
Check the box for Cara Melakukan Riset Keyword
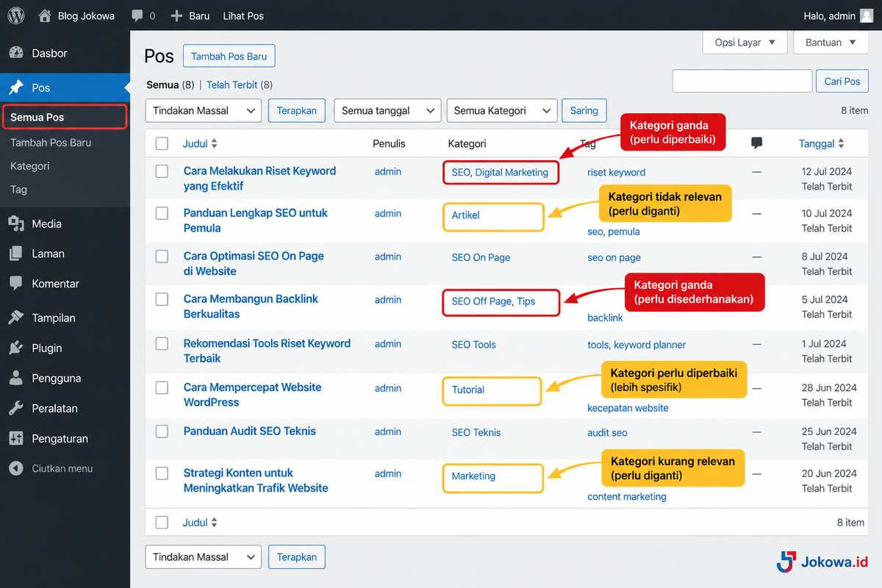point(162,171)
